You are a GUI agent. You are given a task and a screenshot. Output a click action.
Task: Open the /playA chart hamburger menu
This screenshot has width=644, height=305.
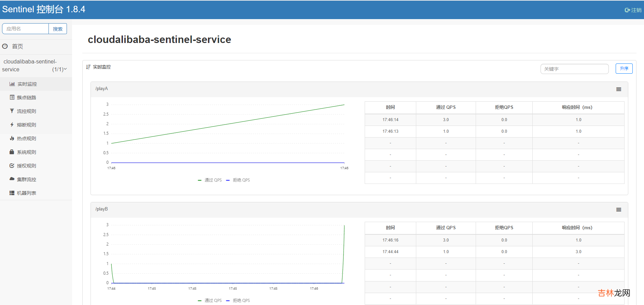pyautogui.click(x=618, y=89)
